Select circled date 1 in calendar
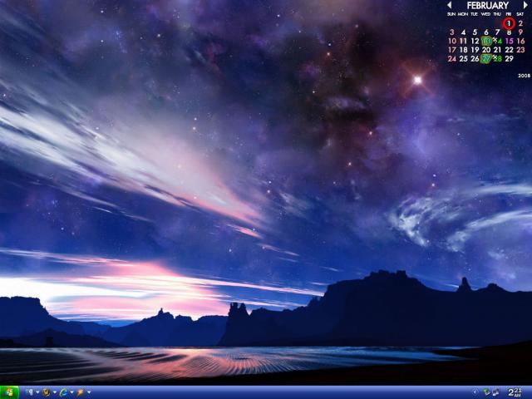Screen dimensions: 532x399 click(509, 23)
